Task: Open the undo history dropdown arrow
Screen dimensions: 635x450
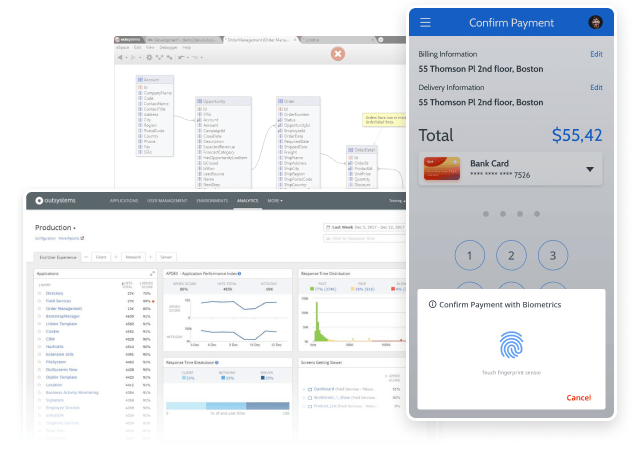Action: point(188,58)
